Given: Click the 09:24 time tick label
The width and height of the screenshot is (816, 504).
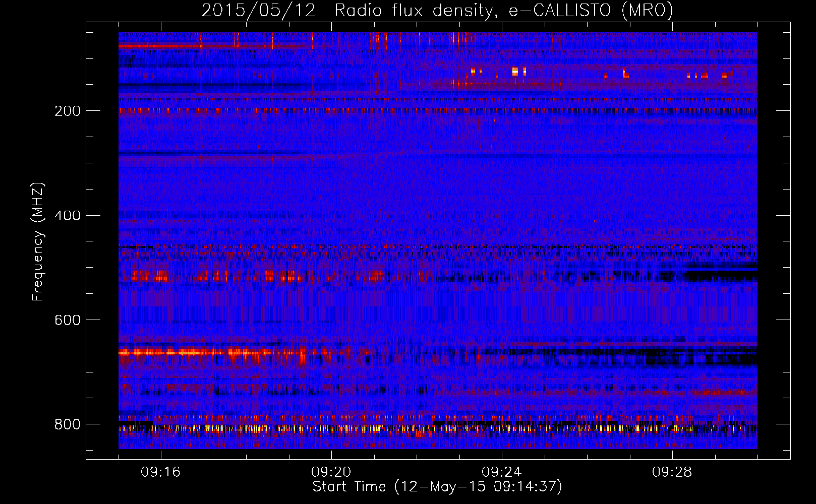Looking at the screenshot, I should (502, 472).
